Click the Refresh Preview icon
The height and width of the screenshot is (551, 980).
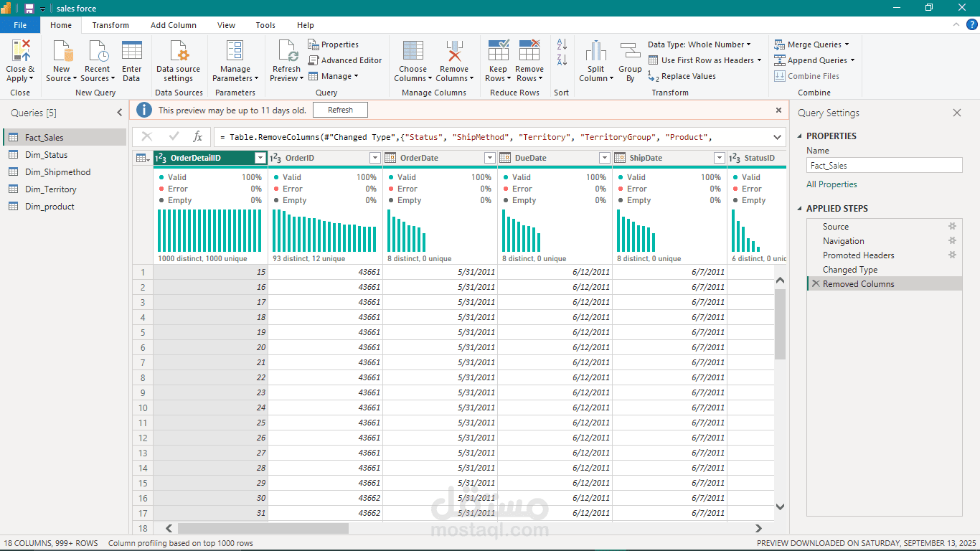click(286, 52)
